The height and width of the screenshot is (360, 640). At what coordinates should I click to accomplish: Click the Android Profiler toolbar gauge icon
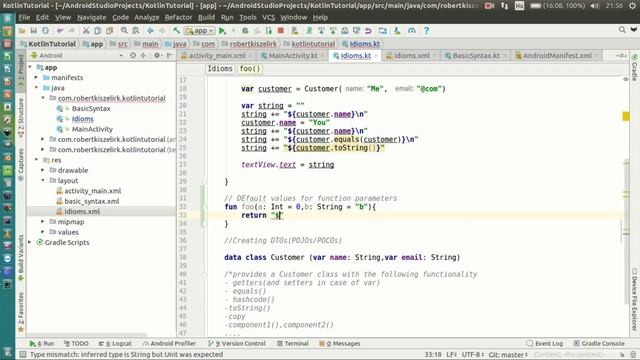coord(412,31)
